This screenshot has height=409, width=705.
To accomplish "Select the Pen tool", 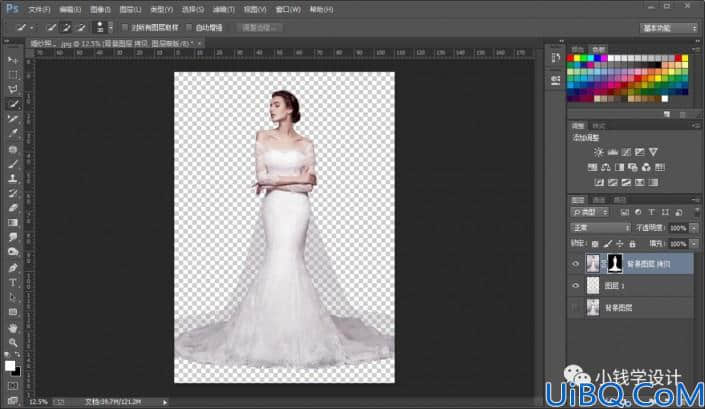I will 13,268.
